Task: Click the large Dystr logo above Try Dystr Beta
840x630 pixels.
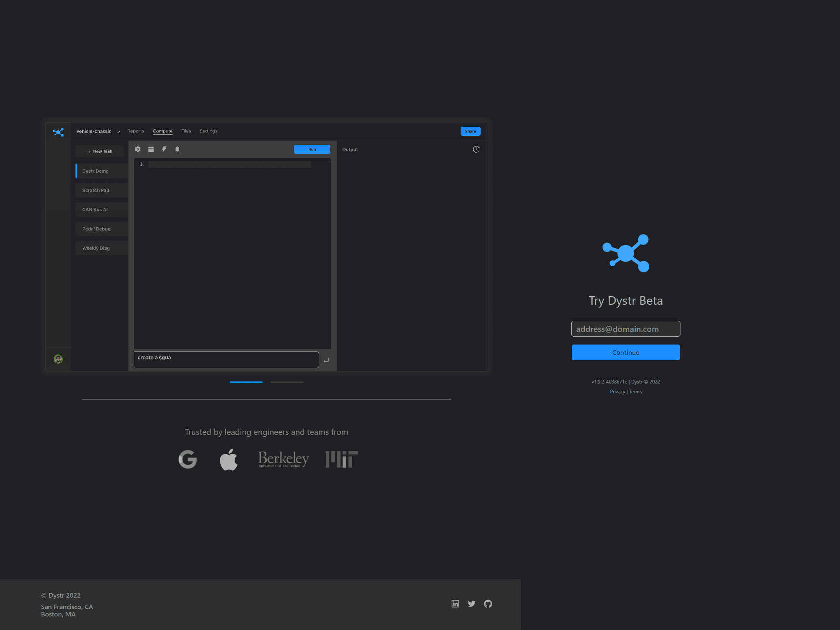Action: [x=626, y=253]
